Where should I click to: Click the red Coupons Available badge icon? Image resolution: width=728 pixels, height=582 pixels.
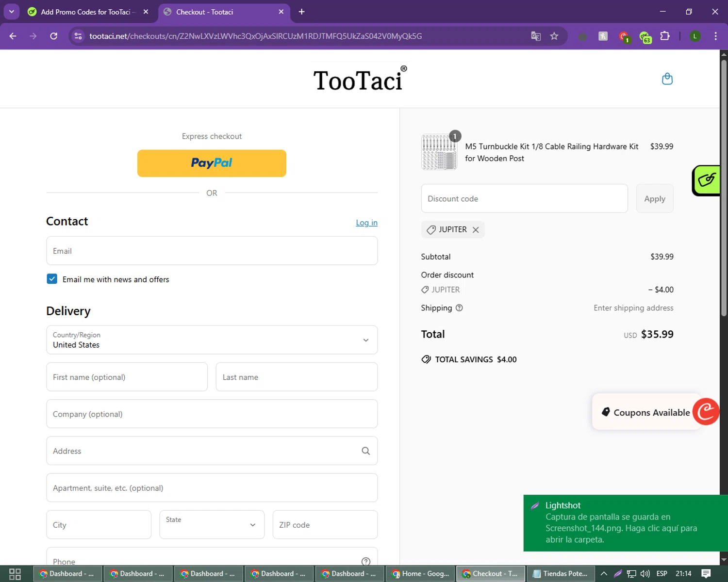[x=706, y=412]
